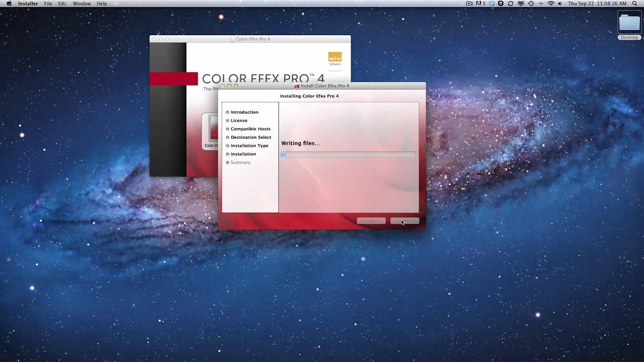644x362 pixels.
Task: Click the Color Efex Pro 4 background window title
Action: [253, 39]
